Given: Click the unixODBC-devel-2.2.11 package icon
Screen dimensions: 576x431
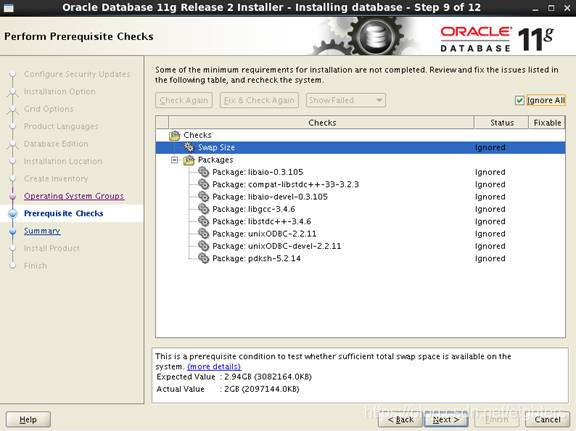Looking at the screenshot, I should tap(203, 246).
